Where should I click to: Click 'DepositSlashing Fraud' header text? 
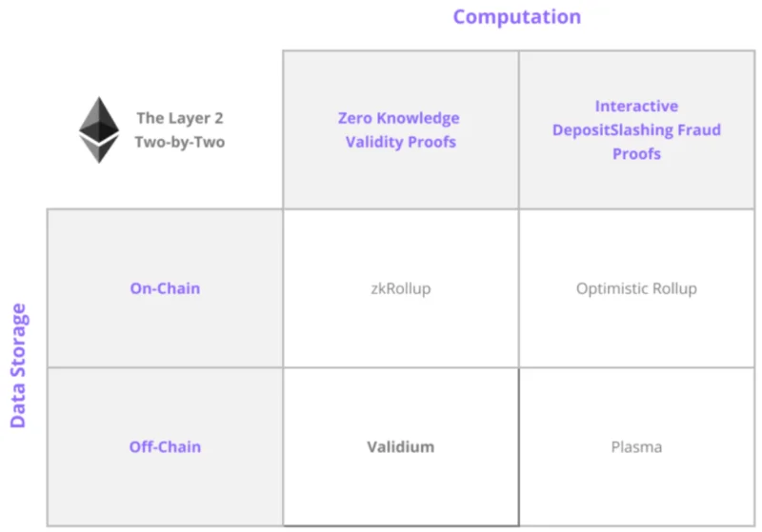coord(636,129)
